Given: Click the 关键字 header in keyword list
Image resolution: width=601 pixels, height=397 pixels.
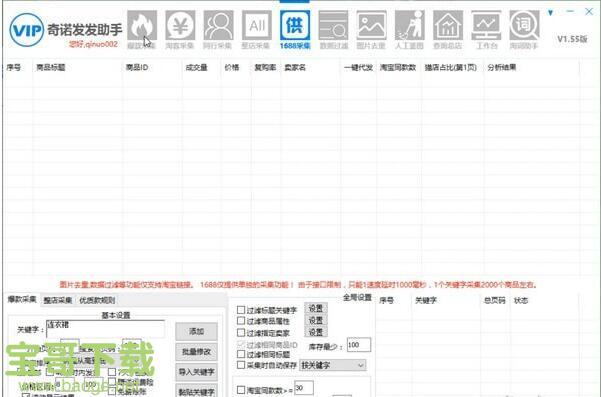Looking at the screenshot, I should click(x=426, y=300).
